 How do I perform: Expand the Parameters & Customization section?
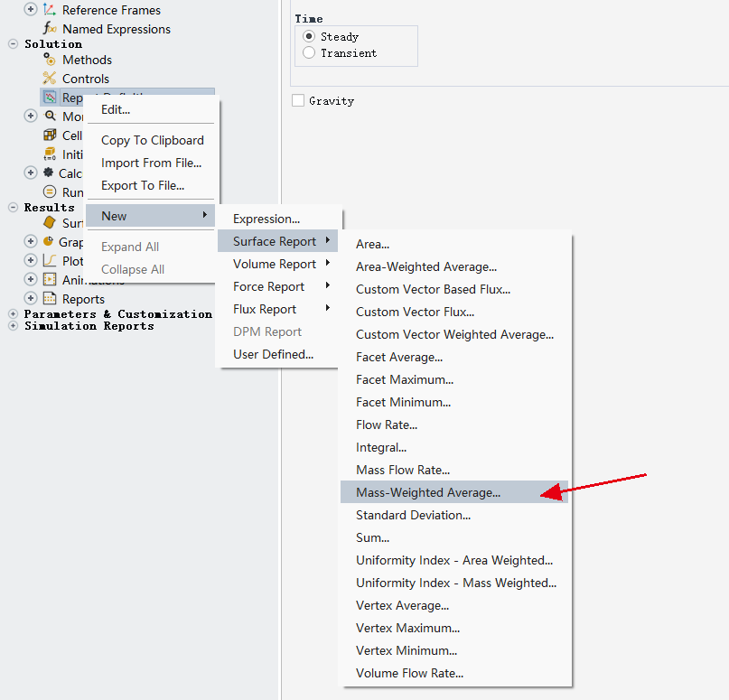tap(13, 314)
